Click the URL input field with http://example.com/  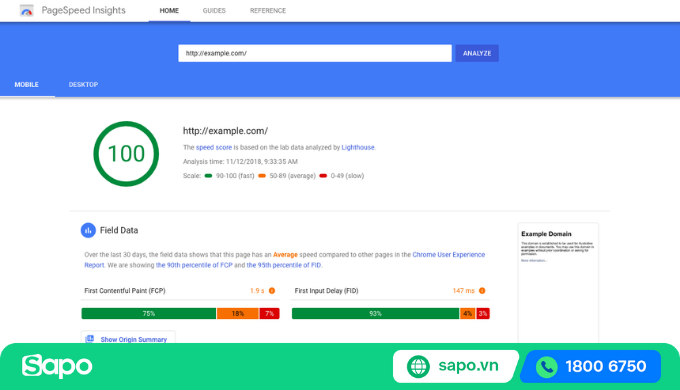315,53
